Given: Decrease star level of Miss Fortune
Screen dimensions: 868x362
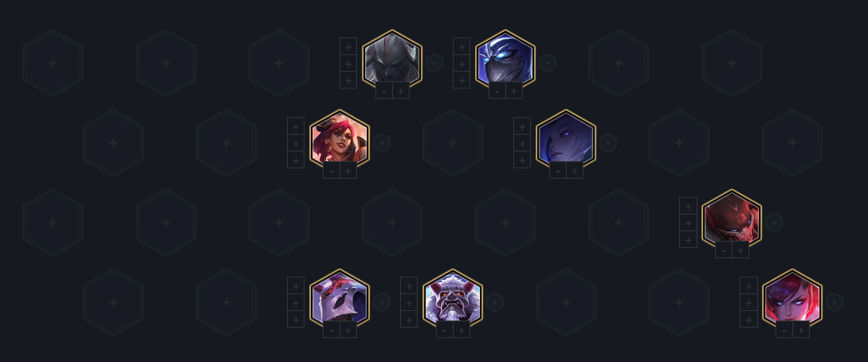Looking at the screenshot, I should click(331, 171).
